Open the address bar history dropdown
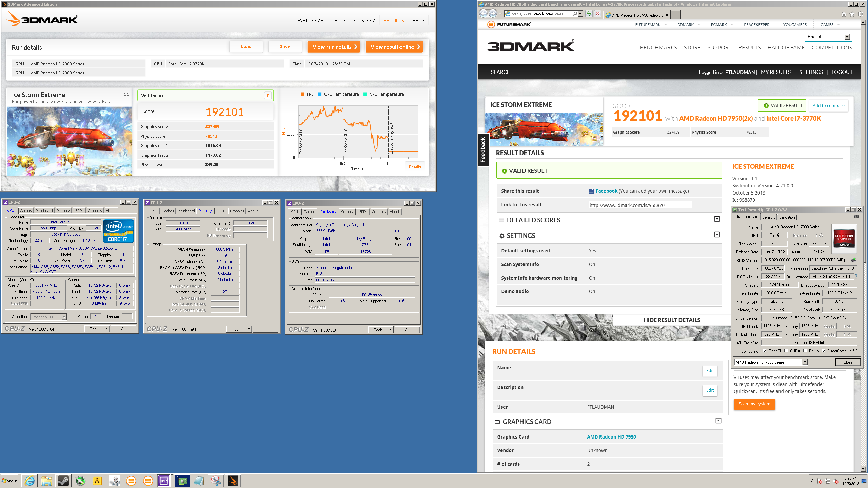 coord(580,14)
